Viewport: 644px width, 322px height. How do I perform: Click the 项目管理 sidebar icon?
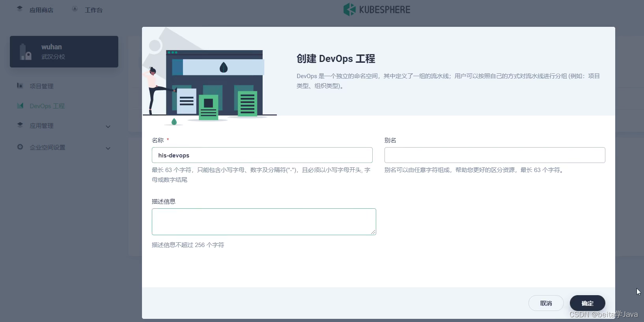point(20,85)
